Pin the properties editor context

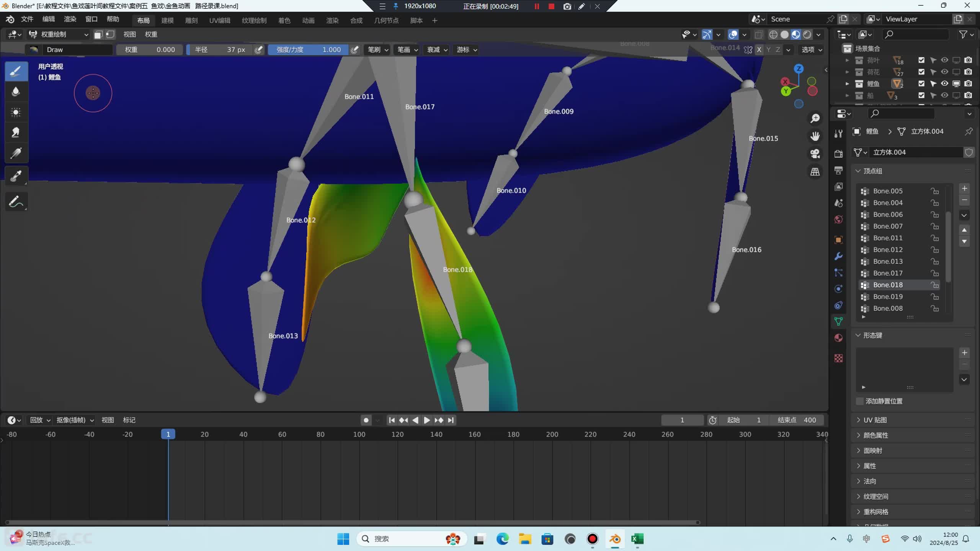(969, 131)
